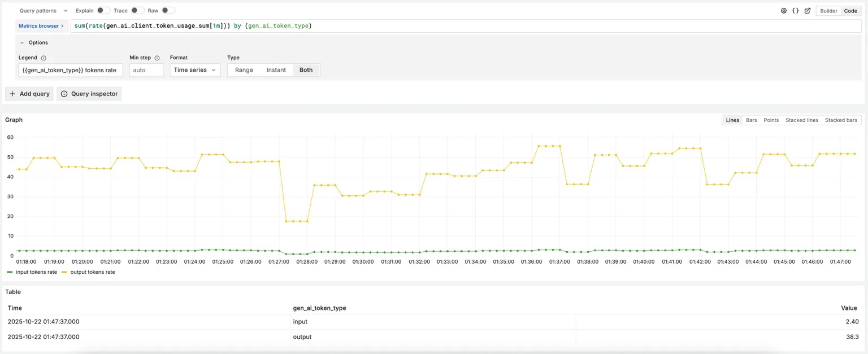Open the Query inspector
This screenshot has height=354, width=868.
89,94
